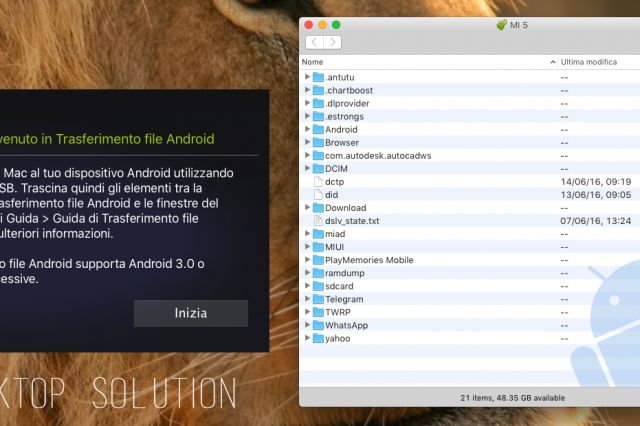This screenshot has width=640, height=426.
Task: Click the Android icon in MI 5 title bar
Action: point(502,25)
